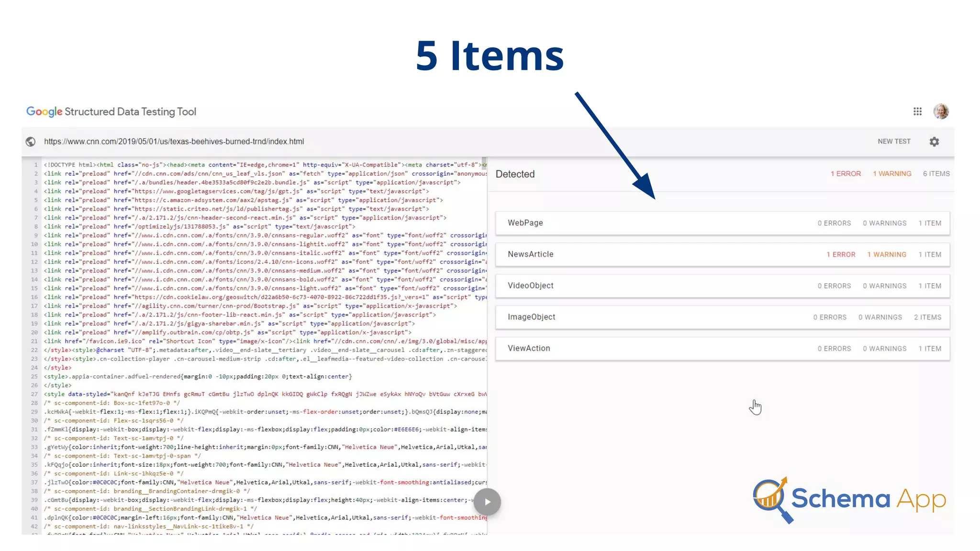Start a NEW TEST
This screenshot has width=980, height=551.
coord(894,142)
